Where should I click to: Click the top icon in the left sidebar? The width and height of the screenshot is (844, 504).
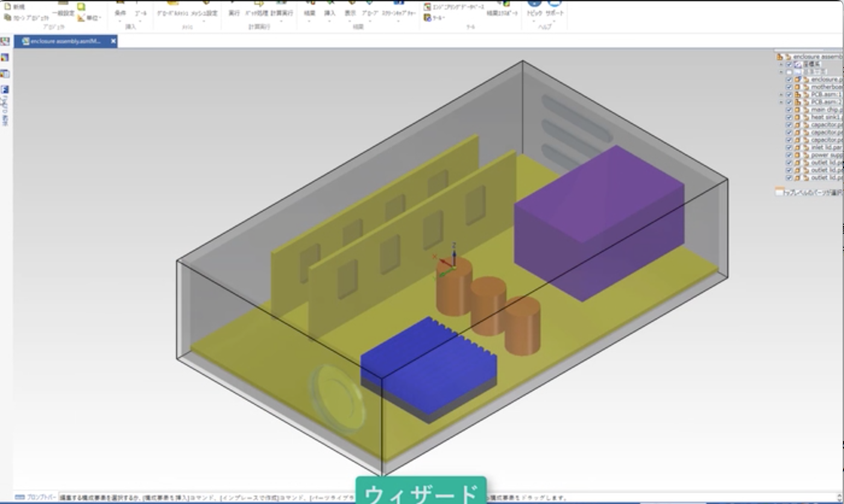pos(5,41)
